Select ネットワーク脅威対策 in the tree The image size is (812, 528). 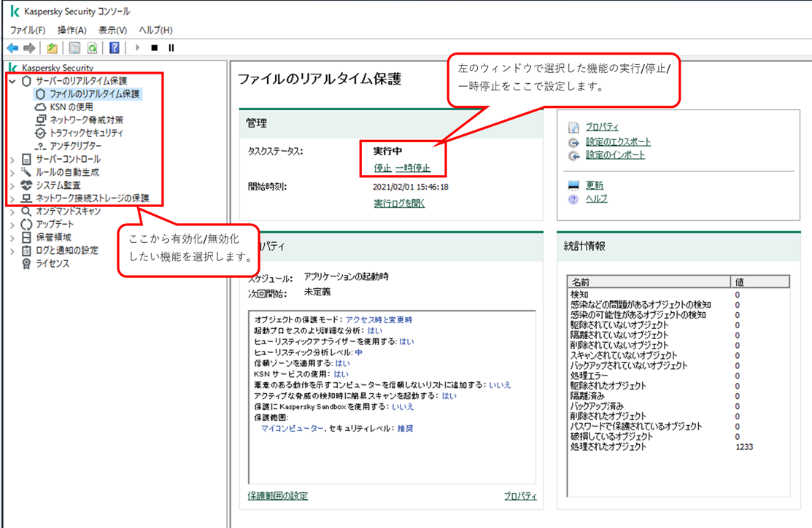pyautogui.click(x=87, y=120)
